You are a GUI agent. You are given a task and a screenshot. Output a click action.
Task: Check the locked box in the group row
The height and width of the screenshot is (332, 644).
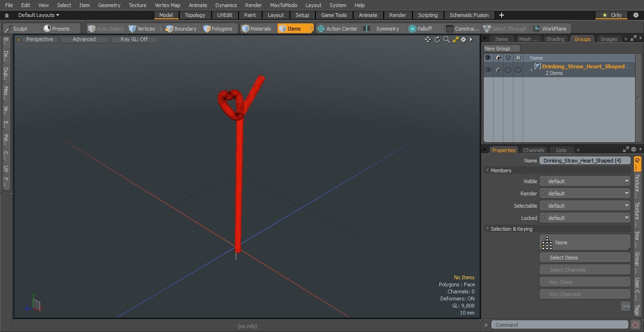(x=518, y=70)
